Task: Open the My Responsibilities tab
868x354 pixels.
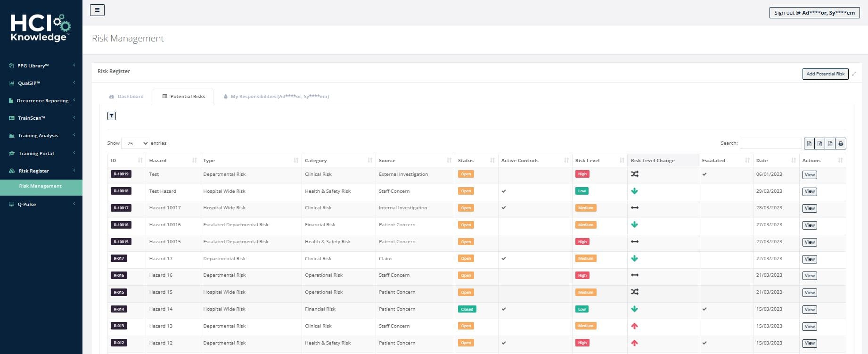Action: click(276, 97)
